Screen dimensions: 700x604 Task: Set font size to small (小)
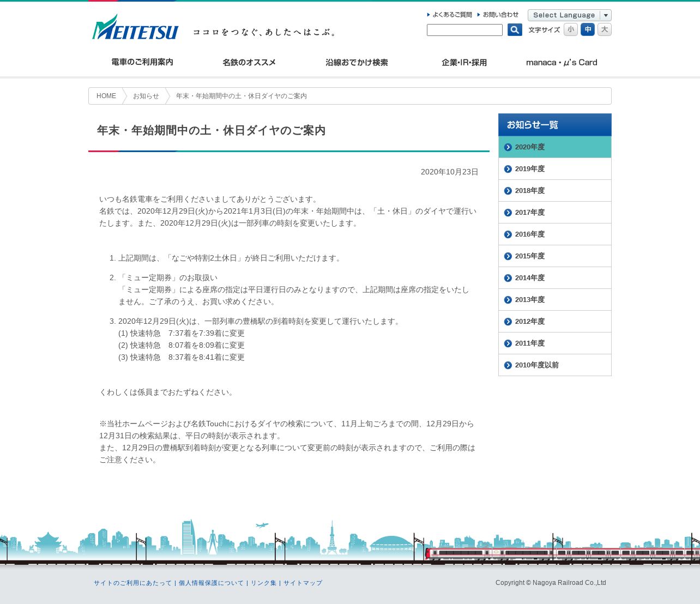point(571,29)
